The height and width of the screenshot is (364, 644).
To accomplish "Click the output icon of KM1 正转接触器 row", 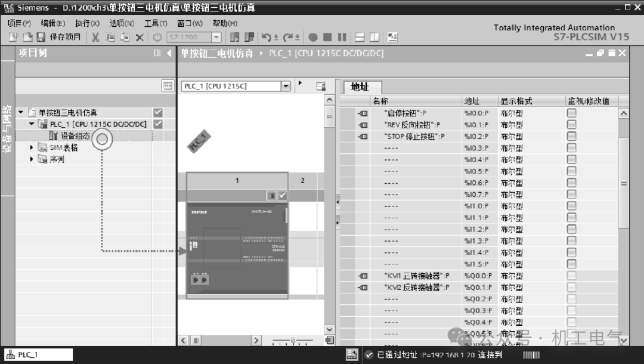I will pyautogui.click(x=363, y=276).
